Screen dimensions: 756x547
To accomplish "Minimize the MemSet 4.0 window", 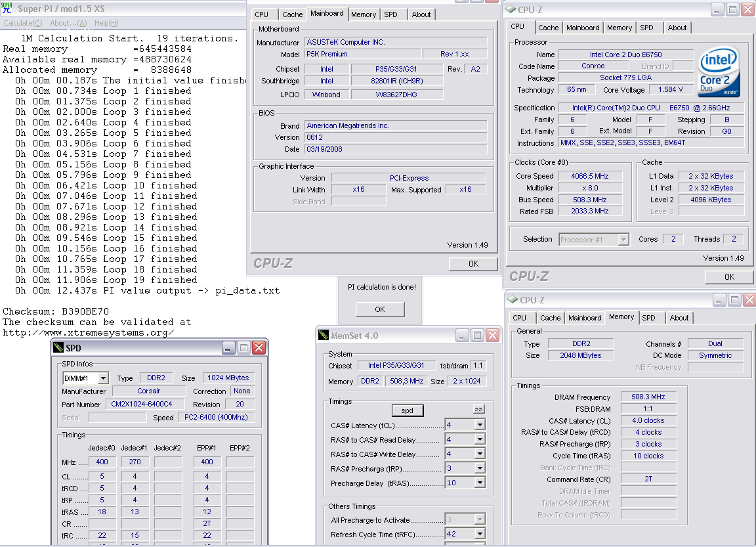I will click(461, 336).
